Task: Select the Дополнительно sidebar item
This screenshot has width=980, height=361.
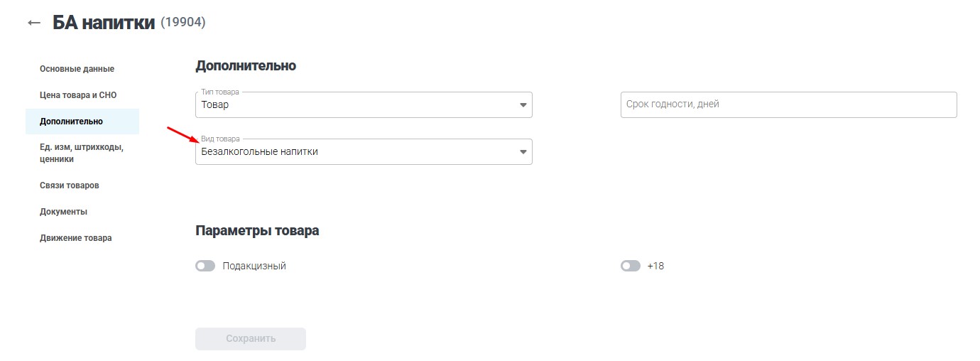Action: coord(71,122)
